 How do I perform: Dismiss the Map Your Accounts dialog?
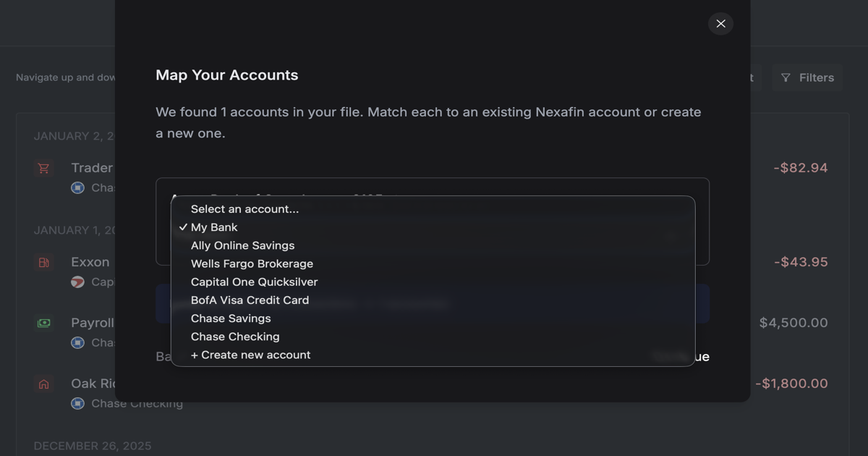click(x=720, y=23)
